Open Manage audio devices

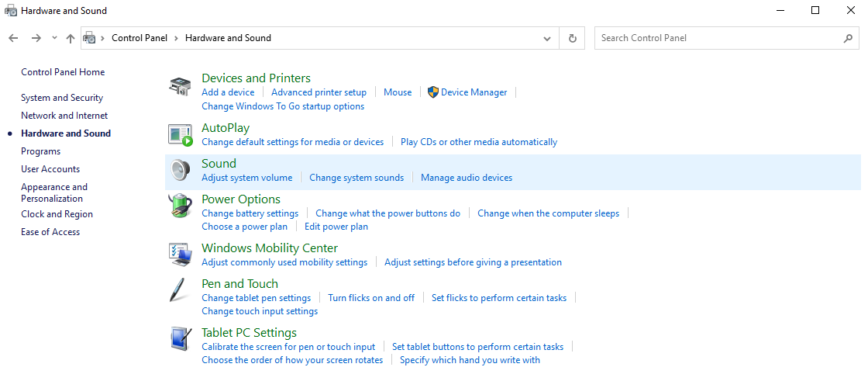pyautogui.click(x=467, y=178)
